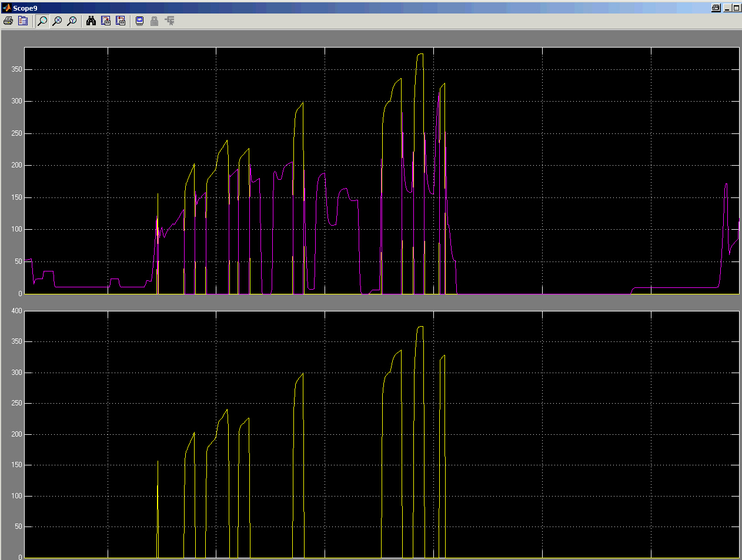Open the scope Parameters dialog

pyautogui.click(x=23, y=21)
